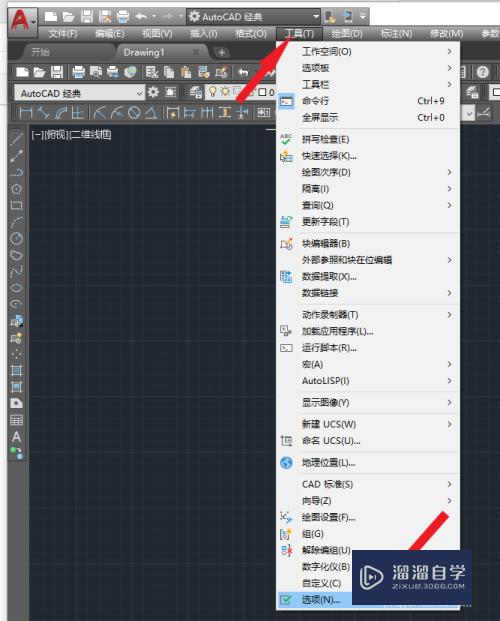Expand AutoLISP(I) submenu
Viewport: 500px width, 621px height.
(x=368, y=381)
